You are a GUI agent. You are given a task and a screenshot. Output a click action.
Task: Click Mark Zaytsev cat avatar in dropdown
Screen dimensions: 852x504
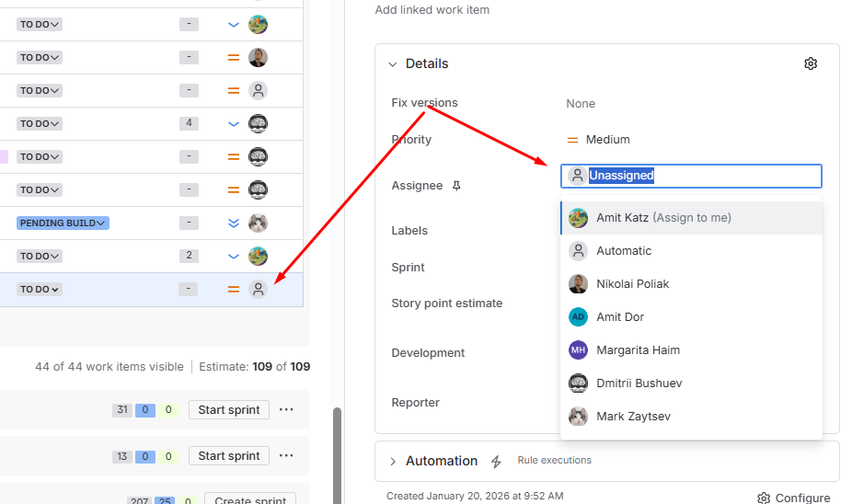(x=578, y=417)
